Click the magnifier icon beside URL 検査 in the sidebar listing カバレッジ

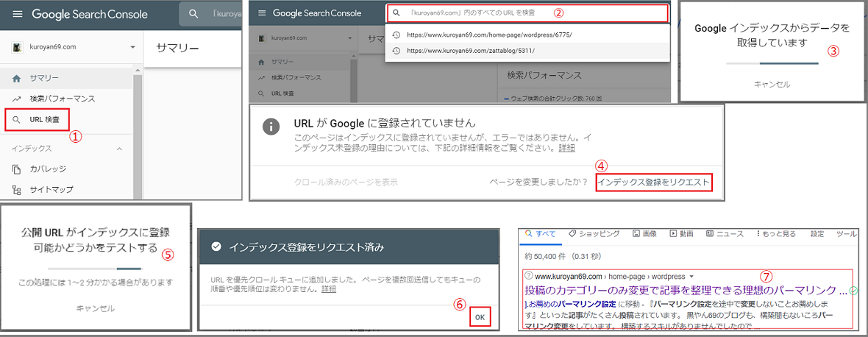(17, 119)
